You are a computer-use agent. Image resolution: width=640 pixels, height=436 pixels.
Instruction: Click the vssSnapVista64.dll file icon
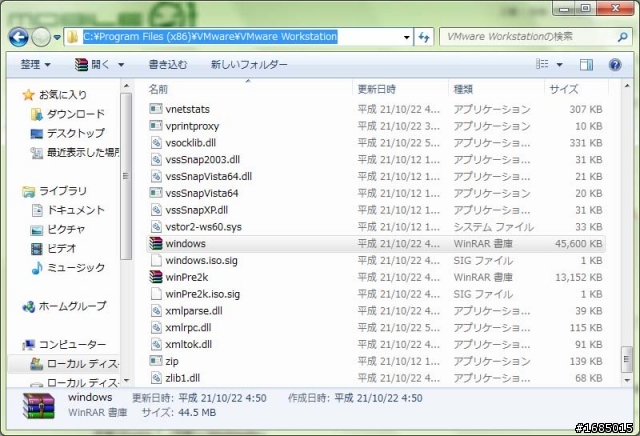156,176
